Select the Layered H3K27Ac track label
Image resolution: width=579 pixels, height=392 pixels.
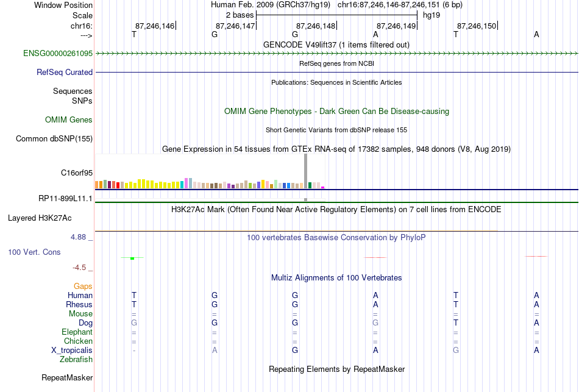coord(40,218)
